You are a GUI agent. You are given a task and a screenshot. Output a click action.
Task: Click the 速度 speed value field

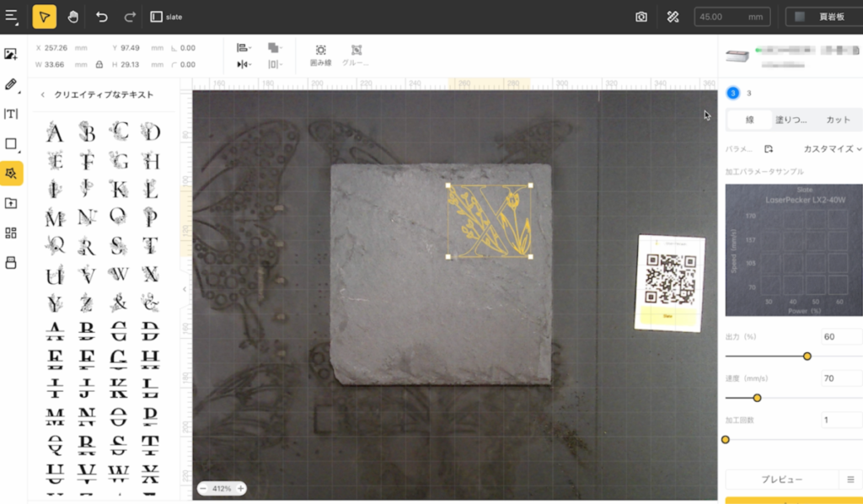840,378
